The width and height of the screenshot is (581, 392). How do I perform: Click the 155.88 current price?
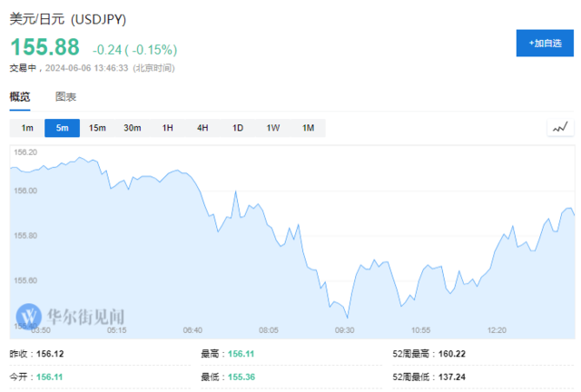44,48
